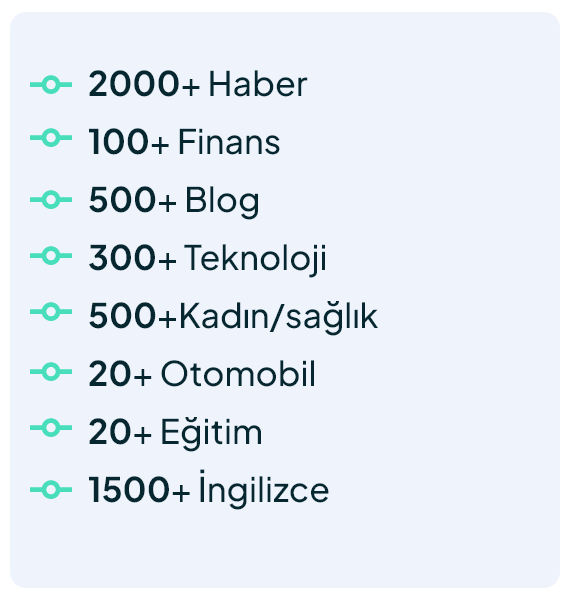The width and height of the screenshot is (570, 614).
Task: Select the bullet icon next to Kadın/sağlık
Action: coord(51,312)
